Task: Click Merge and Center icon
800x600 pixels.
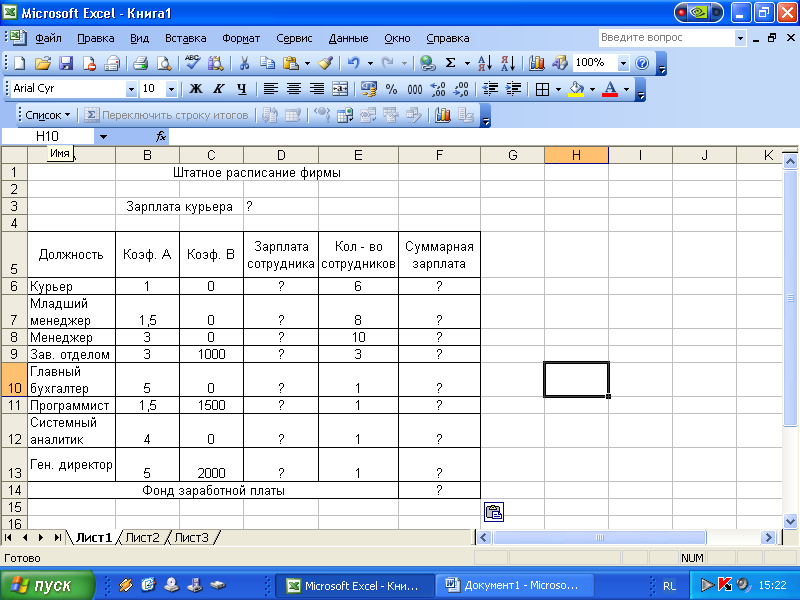Action: (x=340, y=89)
